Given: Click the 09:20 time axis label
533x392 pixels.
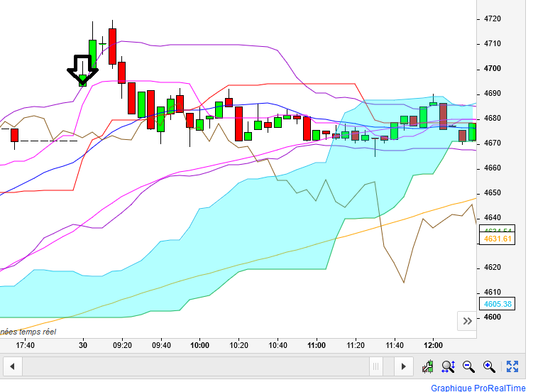Looking at the screenshot, I should [x=122, y=345].
